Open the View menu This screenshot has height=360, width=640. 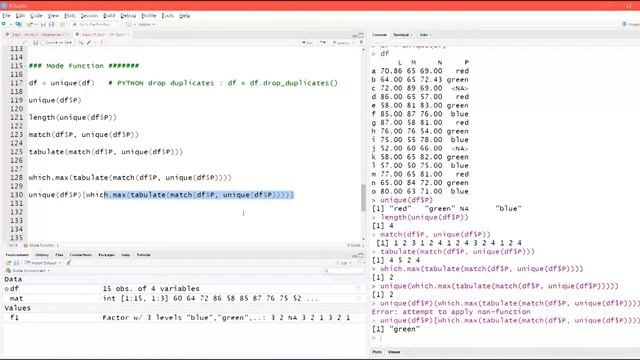pos(53,16)
